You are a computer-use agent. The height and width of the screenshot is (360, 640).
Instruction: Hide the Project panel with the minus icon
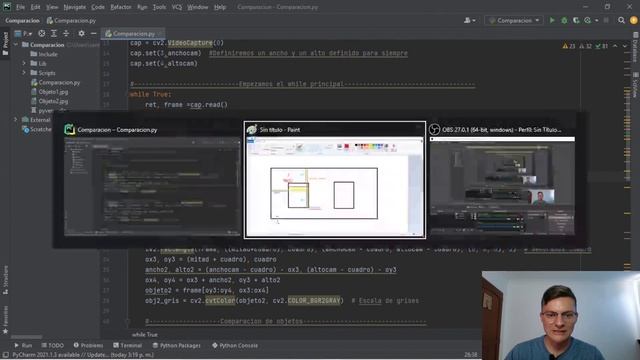93,33
